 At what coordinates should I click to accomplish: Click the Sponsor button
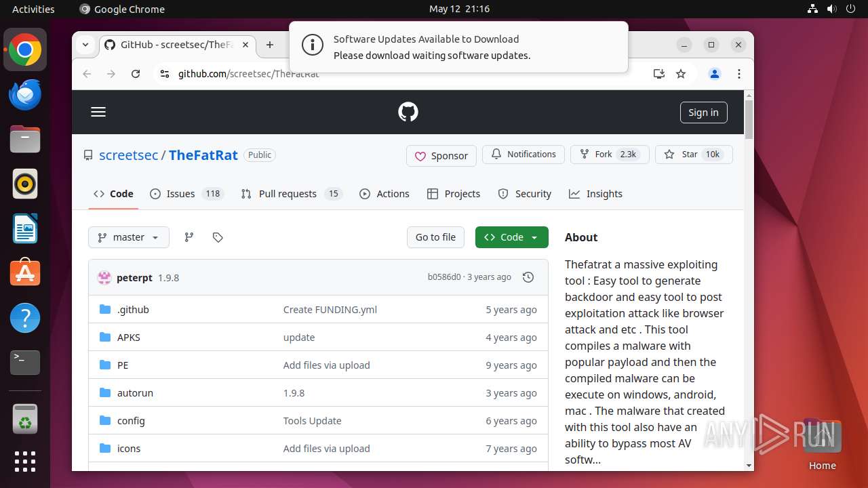[x=441, y=156]
